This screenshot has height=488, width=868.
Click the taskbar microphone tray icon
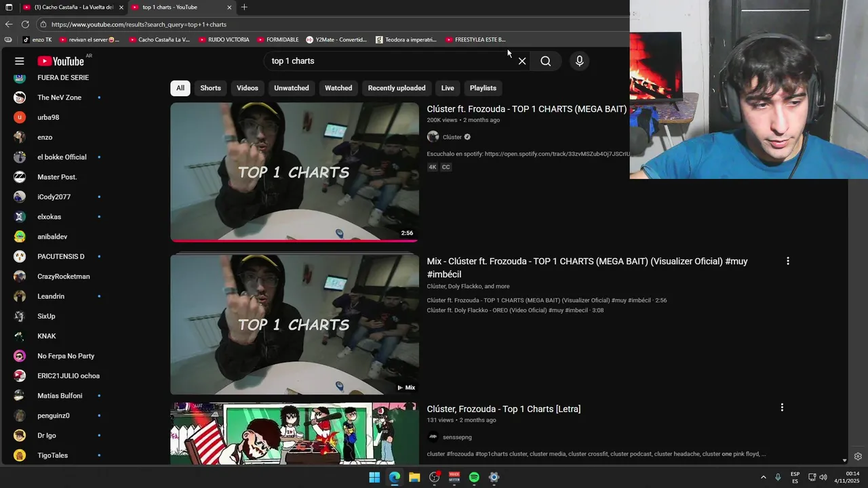pyautogui.click(x=778, y=477)
